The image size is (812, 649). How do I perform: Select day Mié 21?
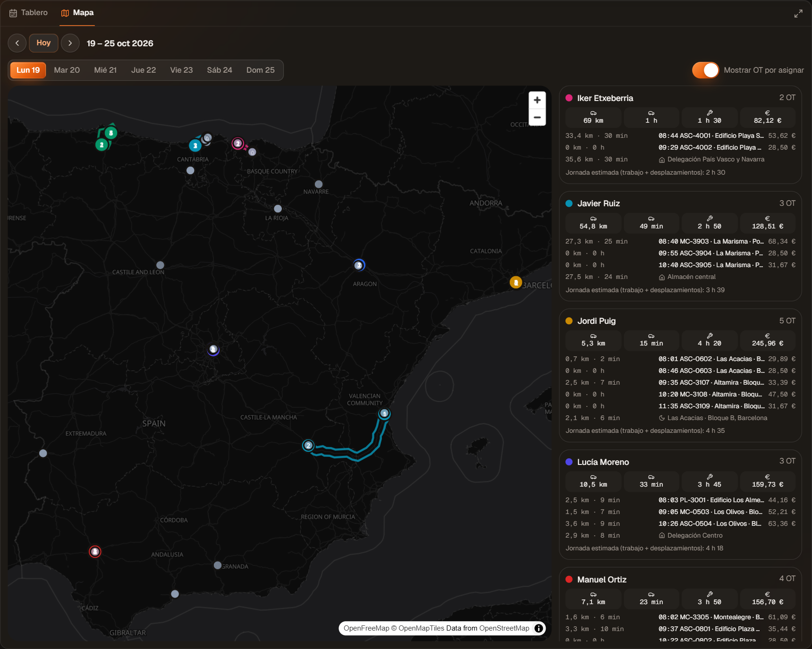pyautogui.click(x=105, y=70)
